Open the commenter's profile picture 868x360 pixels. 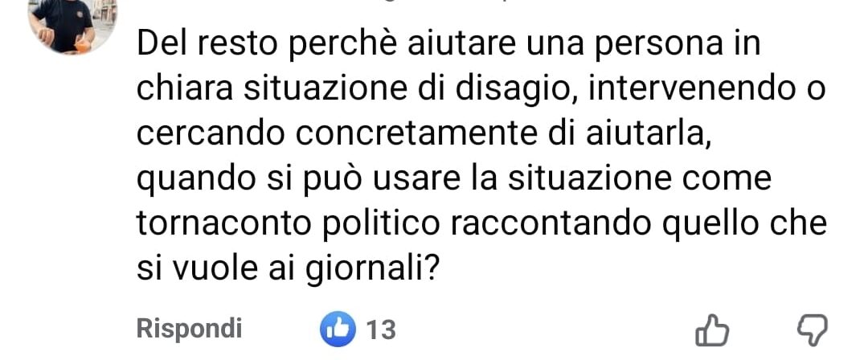(x=72, y=27)
